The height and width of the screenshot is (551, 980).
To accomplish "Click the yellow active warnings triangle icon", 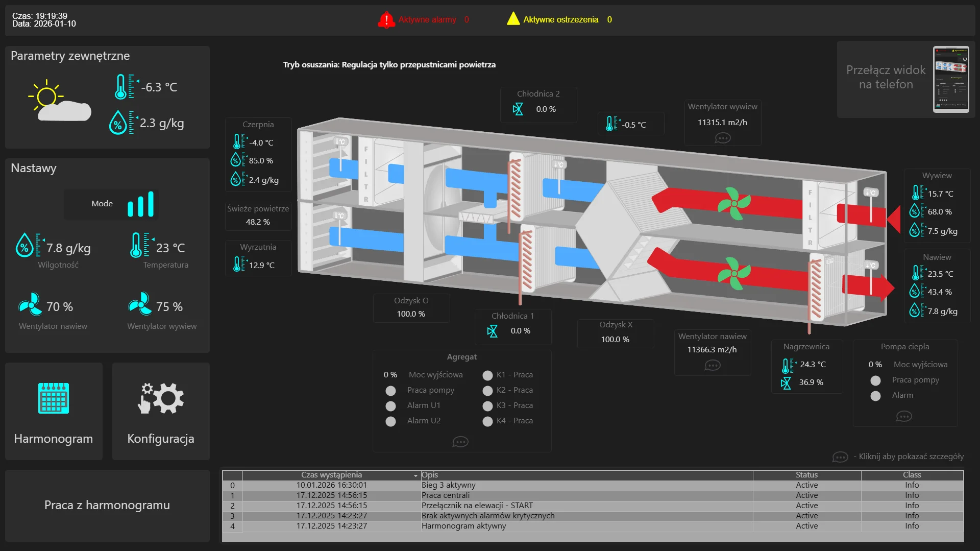I will (513, 19).
